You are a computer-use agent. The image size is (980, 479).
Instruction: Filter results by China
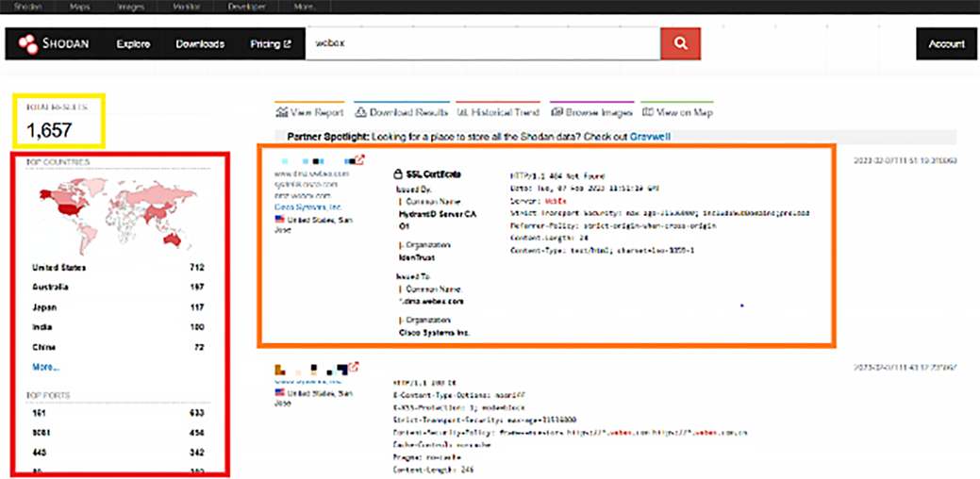point(43,347)
